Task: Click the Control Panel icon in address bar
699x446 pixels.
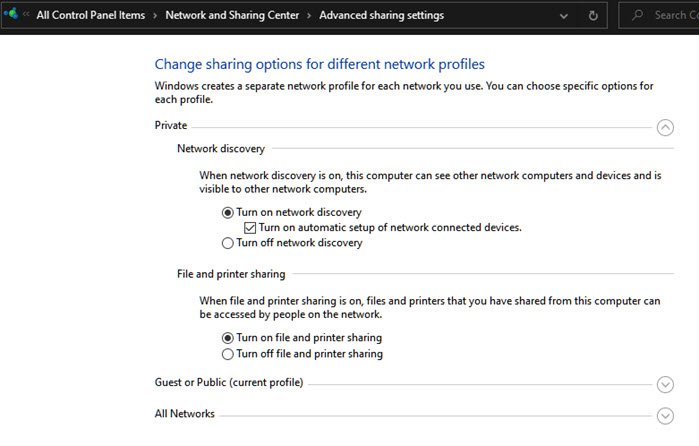Action: point(10,15)
